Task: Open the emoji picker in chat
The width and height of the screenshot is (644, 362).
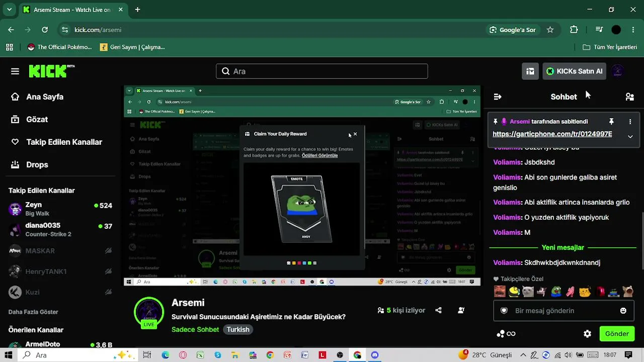Action: click(x=623, y=311)
